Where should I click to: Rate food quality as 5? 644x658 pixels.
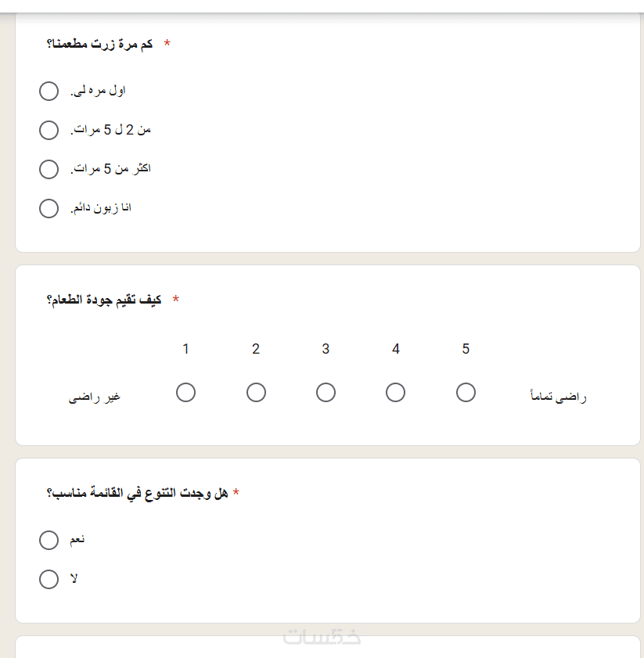click(x=466, y=392)
